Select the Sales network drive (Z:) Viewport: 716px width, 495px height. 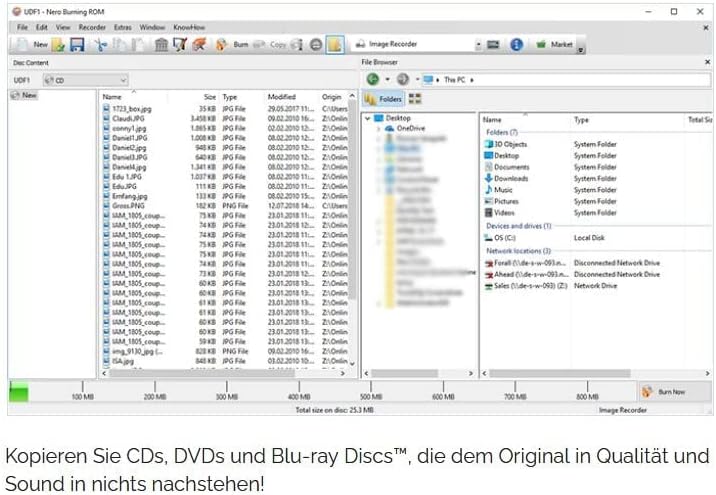click(x=526, y=286)
